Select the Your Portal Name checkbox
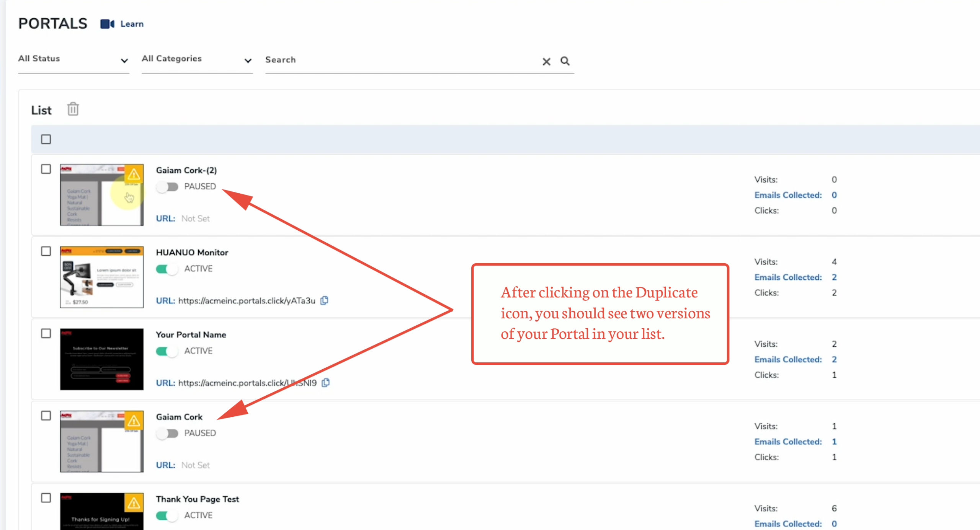 click(x=46, y=334)
